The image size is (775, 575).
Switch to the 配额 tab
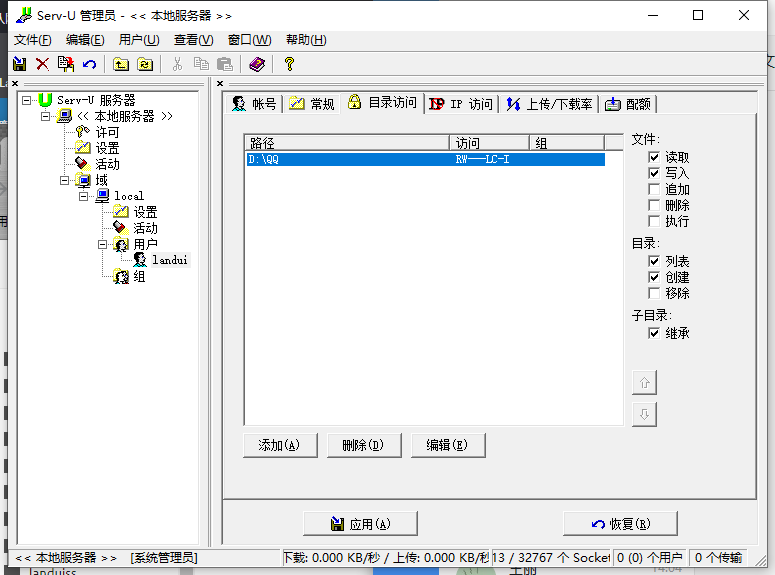coord(628,104)
